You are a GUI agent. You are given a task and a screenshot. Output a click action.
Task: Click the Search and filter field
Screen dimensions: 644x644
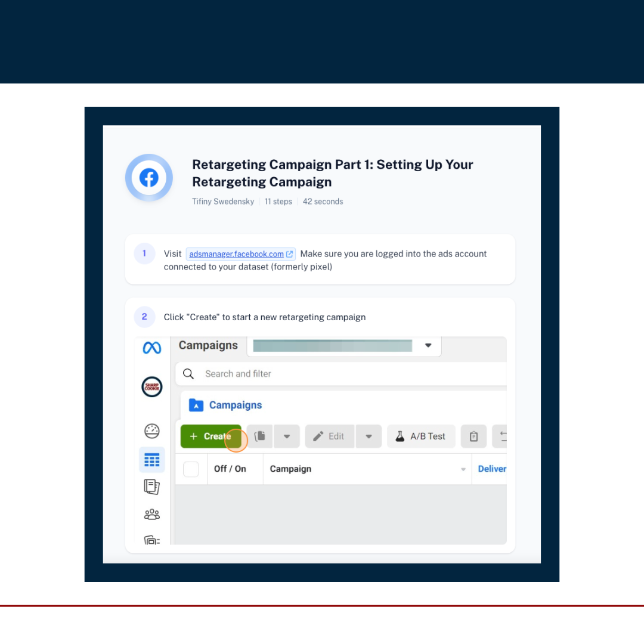(x=341, y=374)
